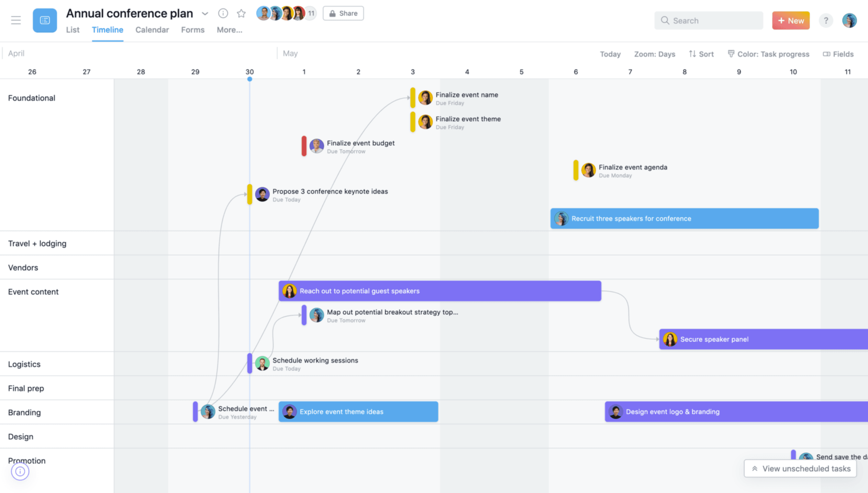
Task: Create a task with the New button
Action: click(791, 20)
